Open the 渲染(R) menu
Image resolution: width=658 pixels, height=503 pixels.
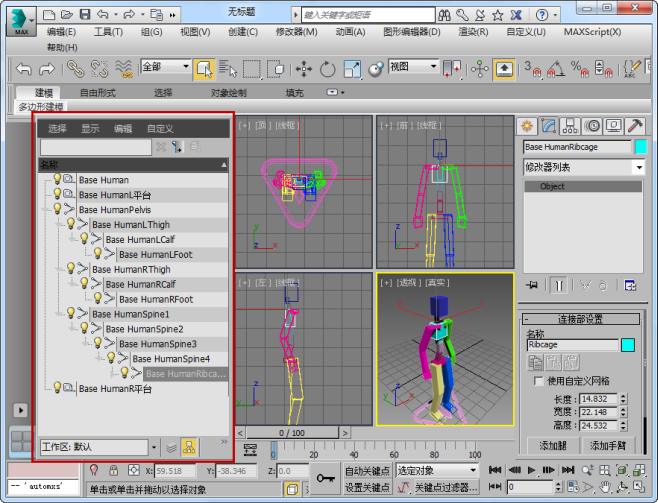tap(473, 32)
